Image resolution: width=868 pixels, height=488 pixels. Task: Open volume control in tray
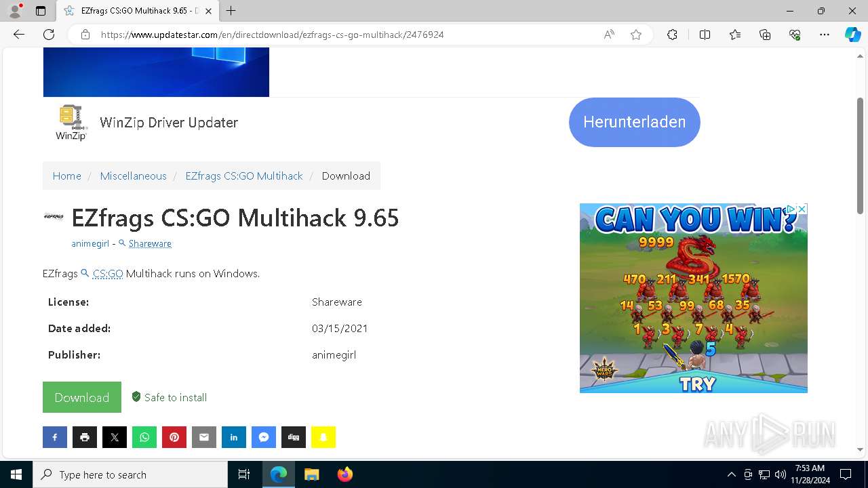click(781, 474)
